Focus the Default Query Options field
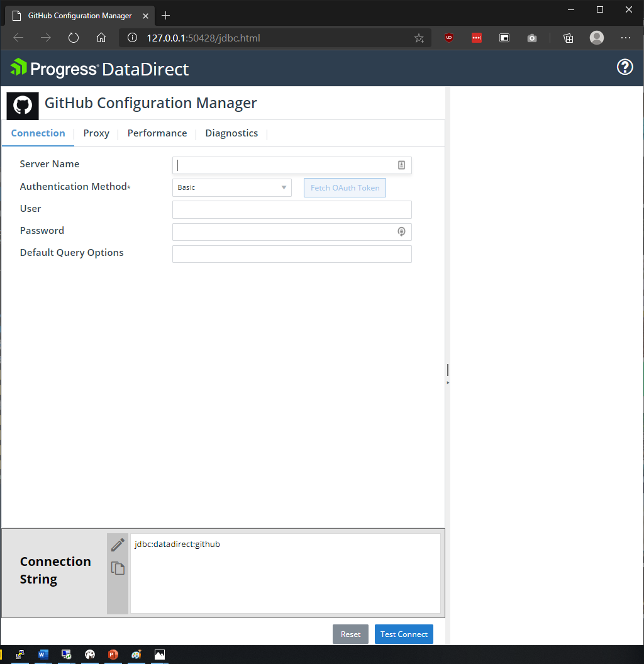 click(292, 254)
